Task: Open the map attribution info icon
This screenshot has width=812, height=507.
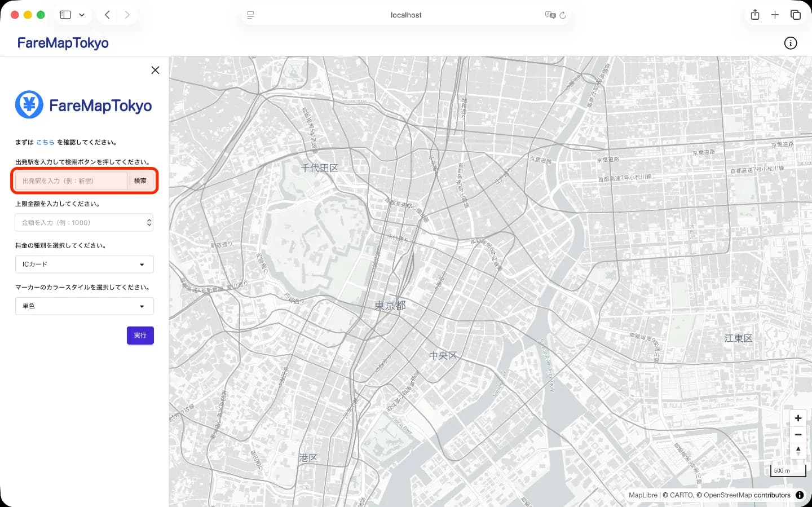Action: (800, 495)
